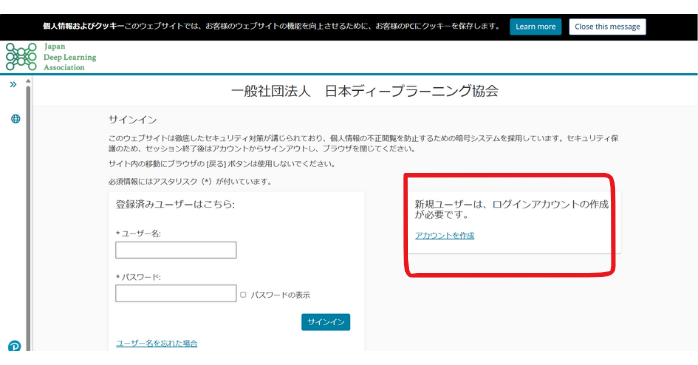
Task: Open the アカウントを作成 link
Action: point(445,235)
